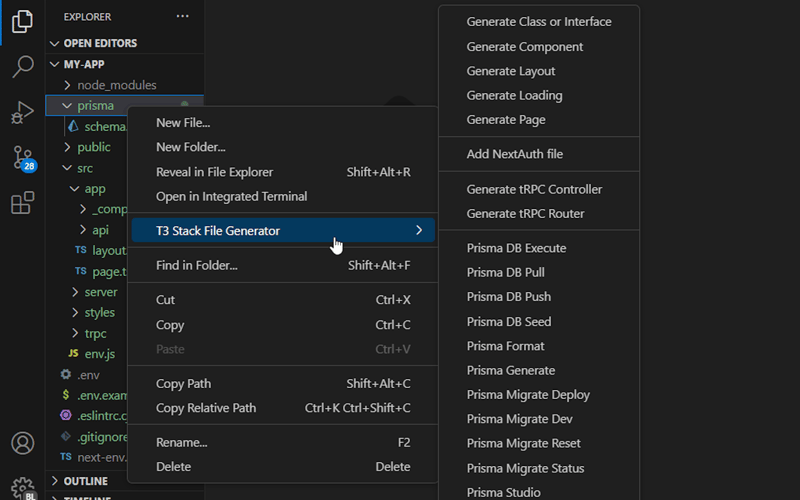
Task: Select Generate Loading
Action: (539, 95)
